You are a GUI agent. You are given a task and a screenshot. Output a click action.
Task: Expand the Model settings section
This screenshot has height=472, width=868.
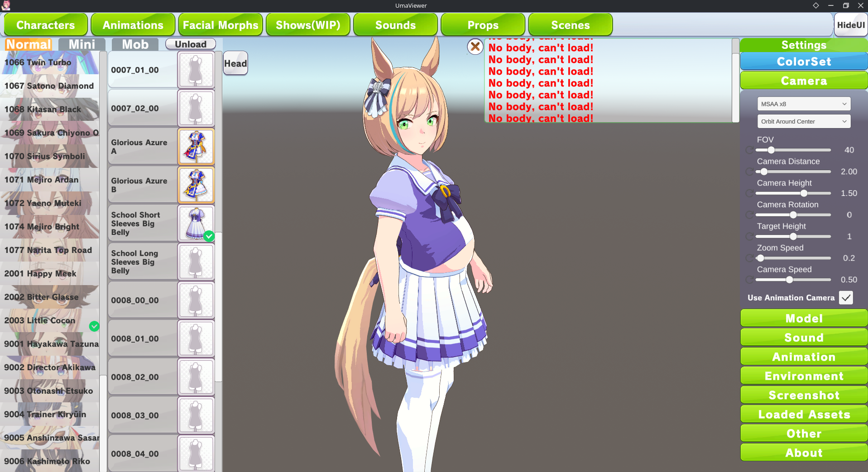coord(804,319)
